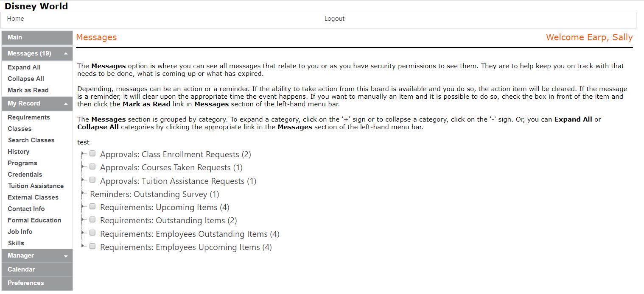Viewport: 644px width, 294px height.
Task: Expand the Outstanding Survey reminders arrow
Action: [82, 194]
